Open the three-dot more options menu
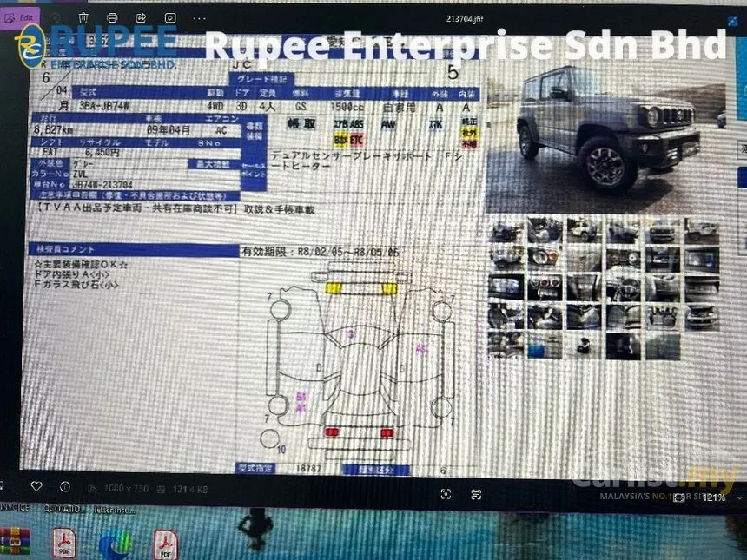 point(199,18)
